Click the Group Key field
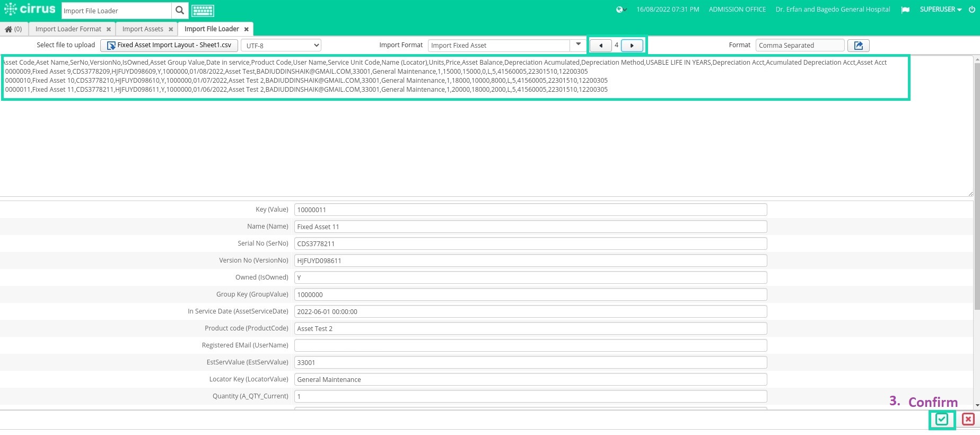 530,294
